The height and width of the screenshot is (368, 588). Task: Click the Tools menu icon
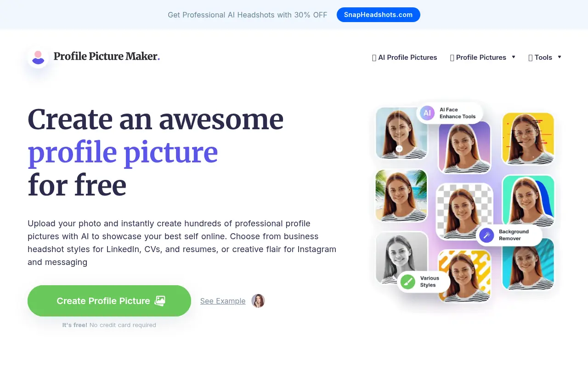click(531, 57)
